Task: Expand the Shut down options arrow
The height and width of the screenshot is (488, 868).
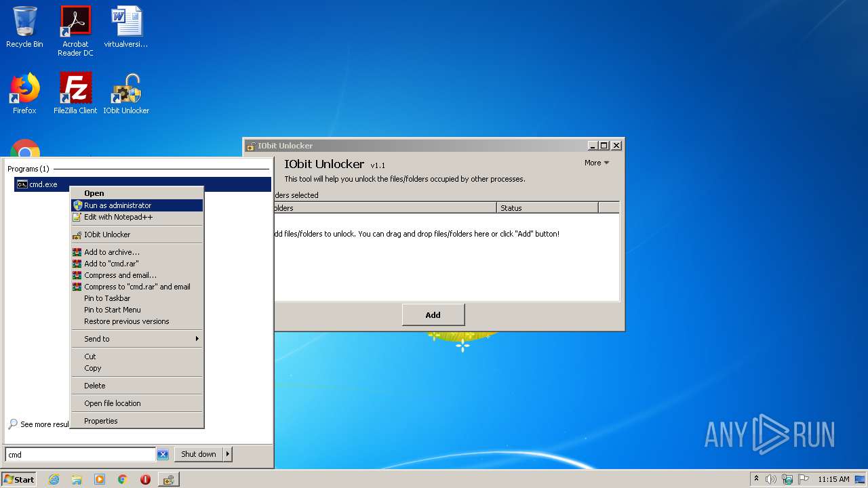Action: [228, 454]
